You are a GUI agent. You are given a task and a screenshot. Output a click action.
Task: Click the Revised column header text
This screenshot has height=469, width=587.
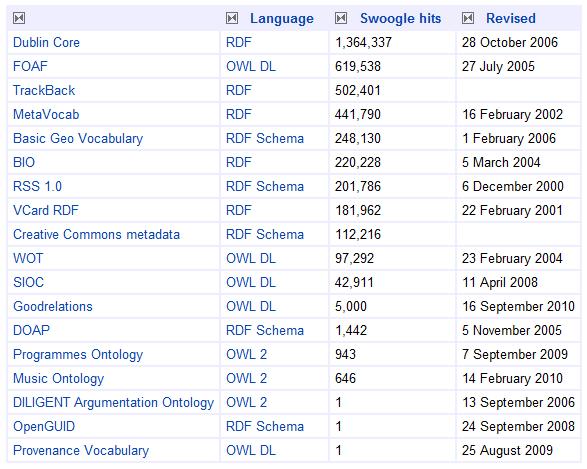point(511,18)
